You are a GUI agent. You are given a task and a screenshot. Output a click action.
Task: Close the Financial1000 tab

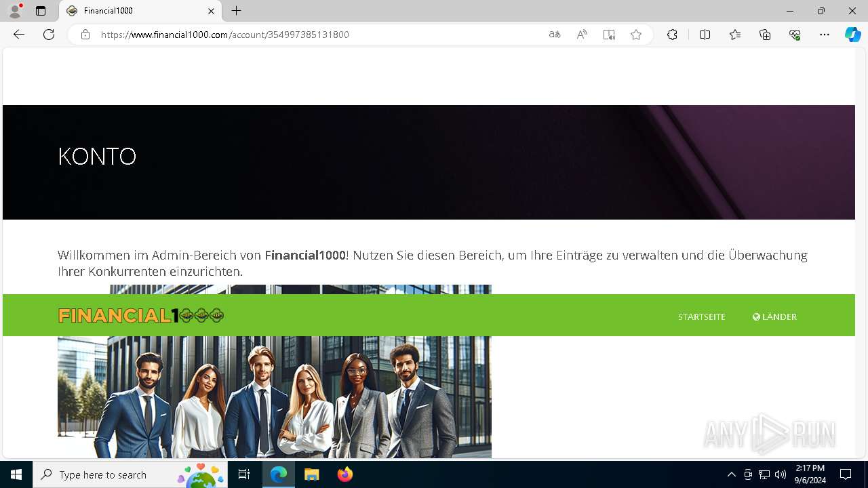pyautogui.click(x=211, y=11)
